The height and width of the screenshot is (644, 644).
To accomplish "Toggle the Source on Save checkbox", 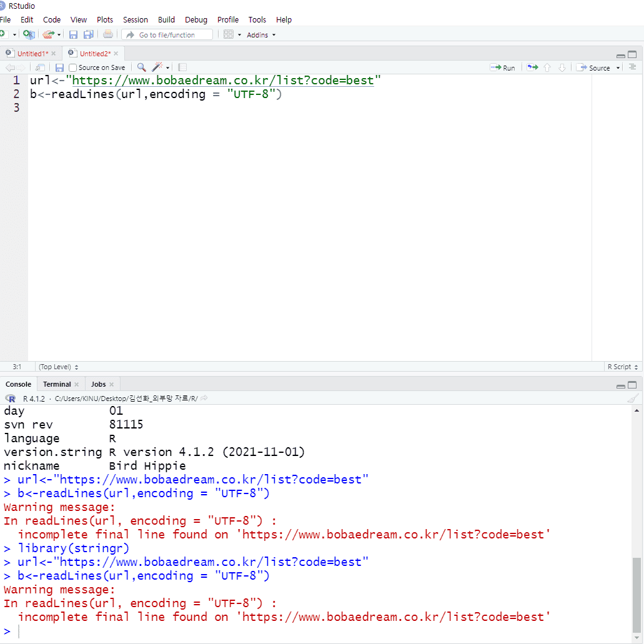I will (x=72, y=67).
